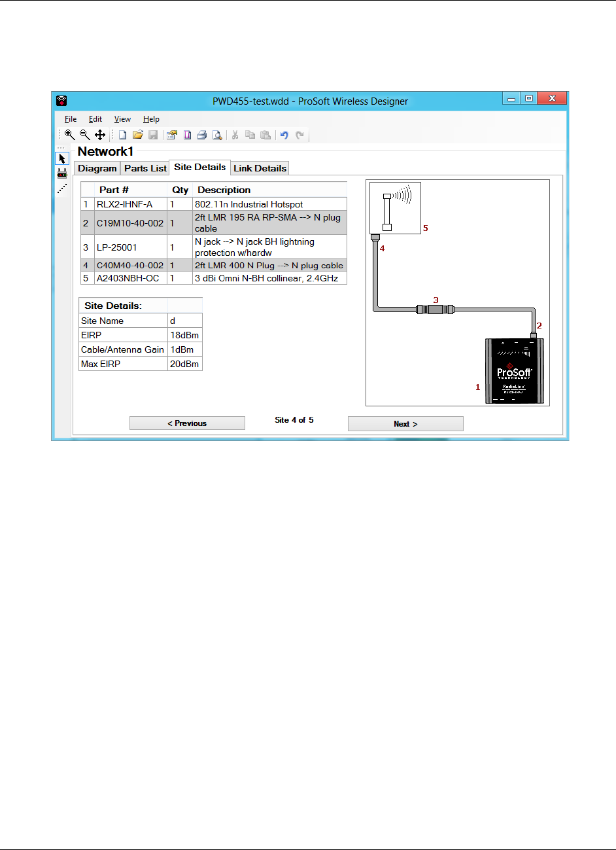The height and width of the screenshot is (850, 616).
Task: Select the add radio device tool
Action: pyautogui.click(x=62, y=173)
